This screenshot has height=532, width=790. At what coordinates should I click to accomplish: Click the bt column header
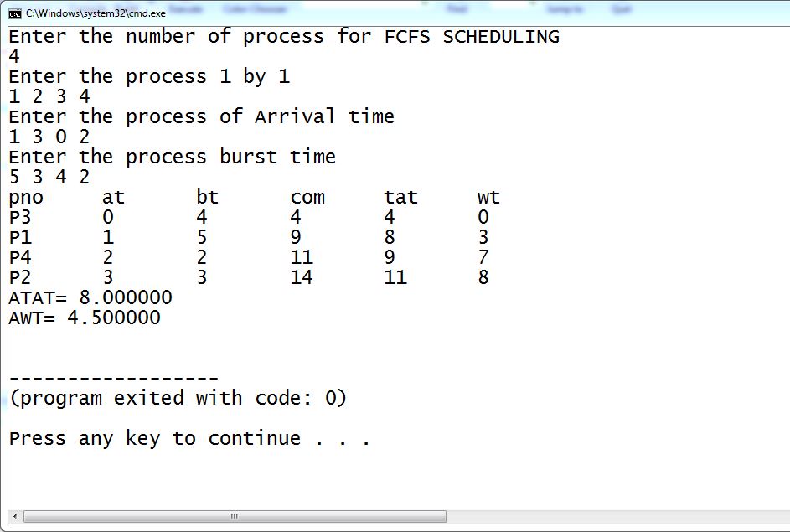[x=207, y=197]
